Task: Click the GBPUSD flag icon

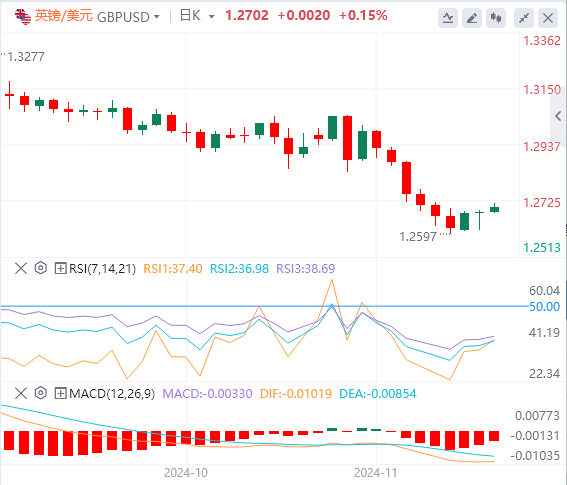Action: pyautogui.click(x=22, y=17)
